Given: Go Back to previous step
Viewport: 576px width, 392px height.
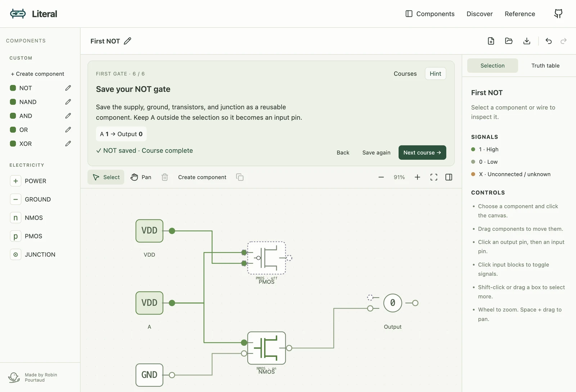Looking at the screenshot, I should click(343, 153).
